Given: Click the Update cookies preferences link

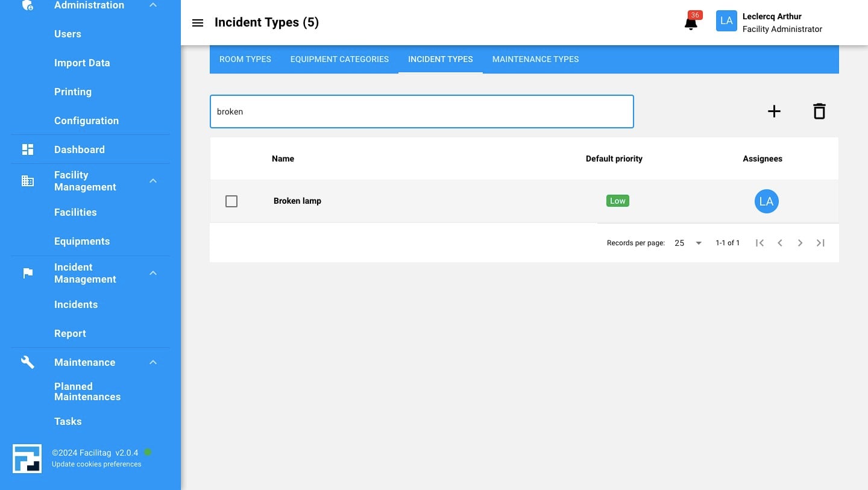Looking at the screenshot, I should coord(96,464).
